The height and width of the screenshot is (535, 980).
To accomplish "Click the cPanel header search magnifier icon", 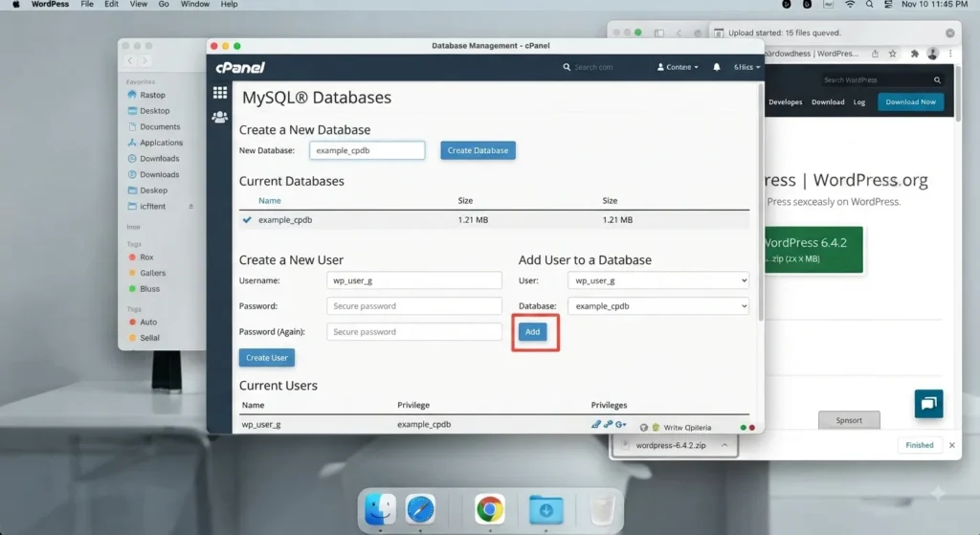I will pyautogui.click(x=567, y=67).
